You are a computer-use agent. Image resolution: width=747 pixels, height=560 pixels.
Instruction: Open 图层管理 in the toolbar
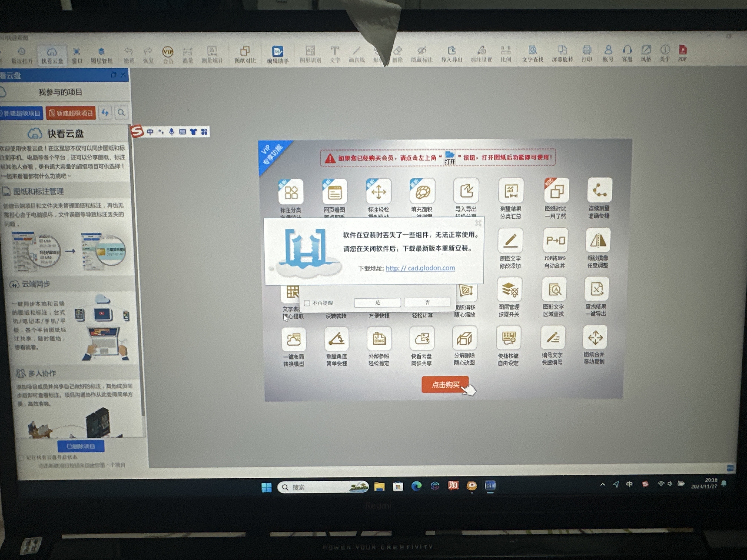[101, 55]
